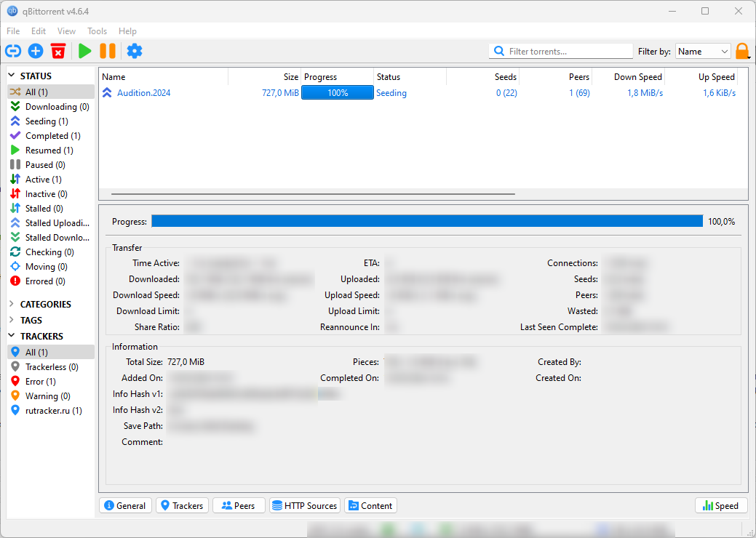
Task: Click the orange lock icon
Action: pyautogui.click(x=742, y=51)
